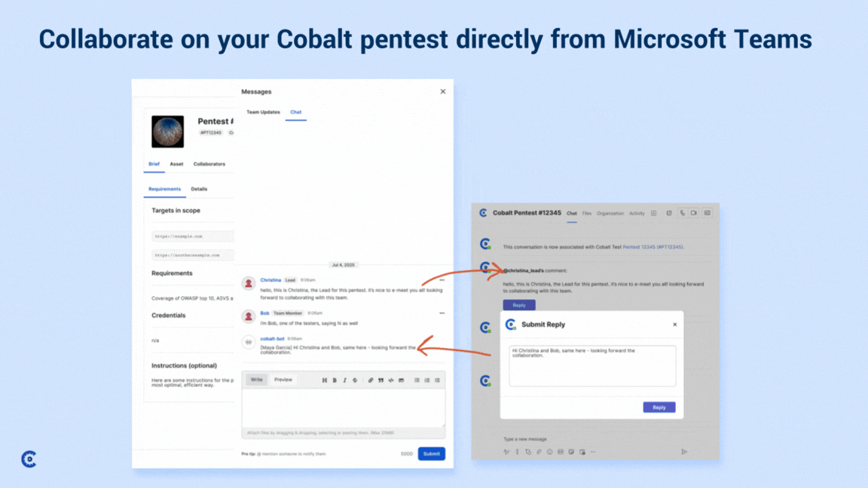Click the pentest avatar thumbnail
Viewport: 868px width, 488px height.
[x=168, y=132]
